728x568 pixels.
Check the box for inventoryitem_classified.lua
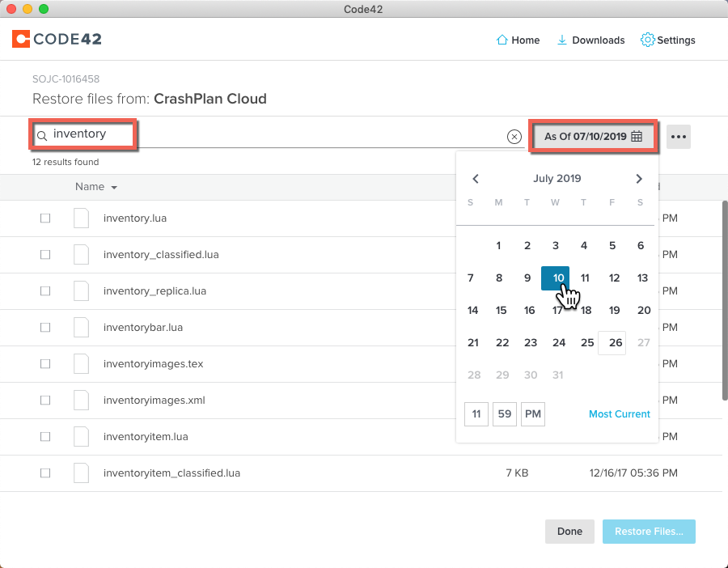45,473
